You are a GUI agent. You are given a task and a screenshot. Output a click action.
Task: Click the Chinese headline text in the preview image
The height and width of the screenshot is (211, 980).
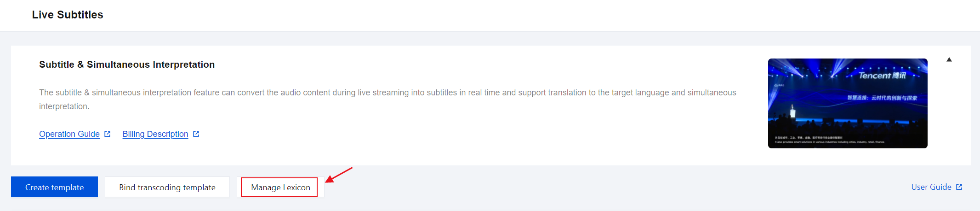(882, 98)
